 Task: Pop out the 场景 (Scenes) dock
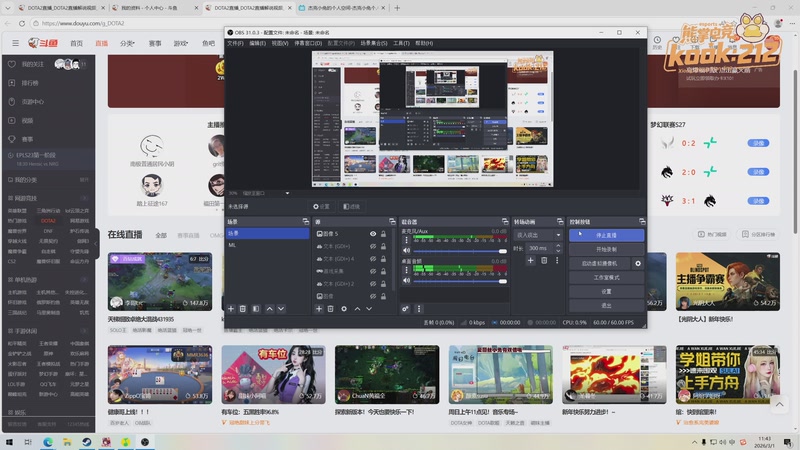(306, 221)
